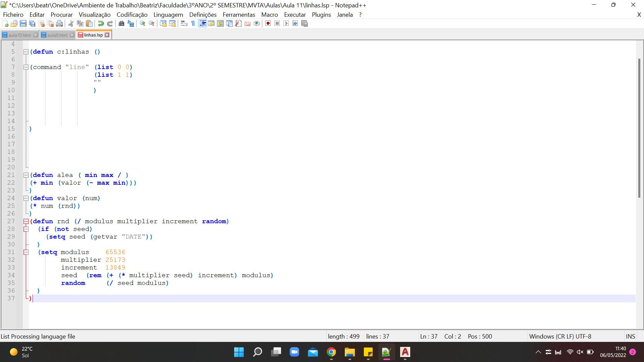
Task: Open the Folder as Workspace panel
Action: 248,23
